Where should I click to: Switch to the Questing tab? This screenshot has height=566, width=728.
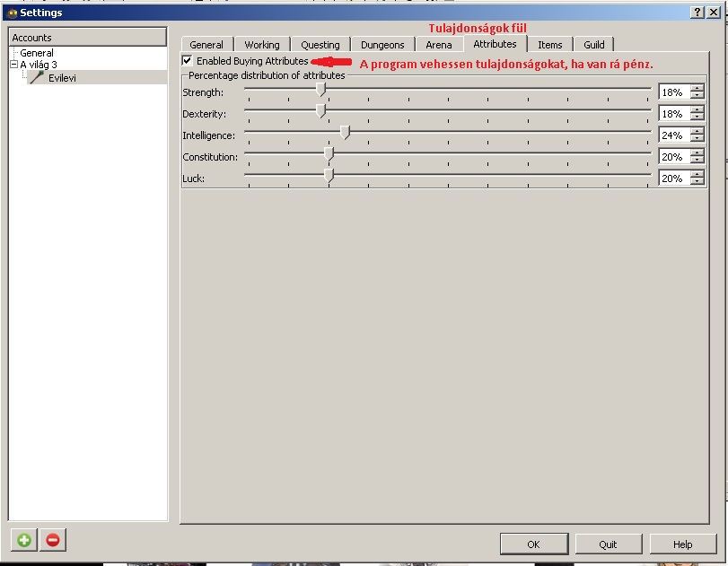pos(320,45)
